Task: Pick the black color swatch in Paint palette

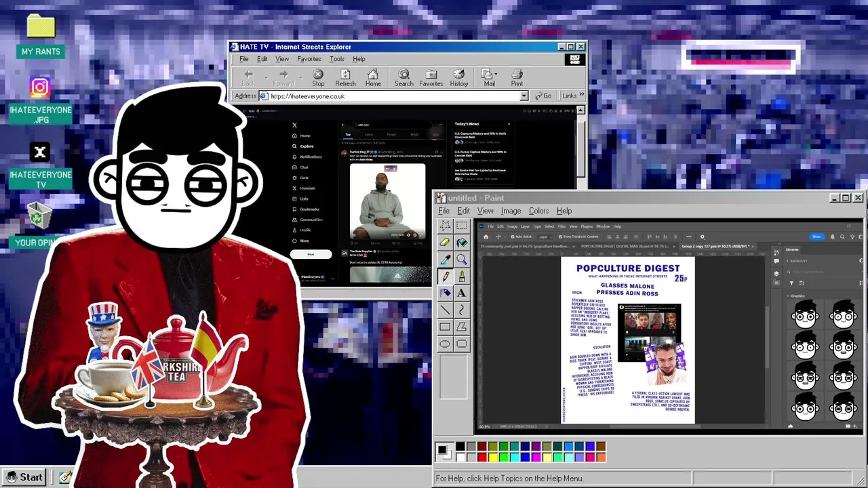Action: 460,446
